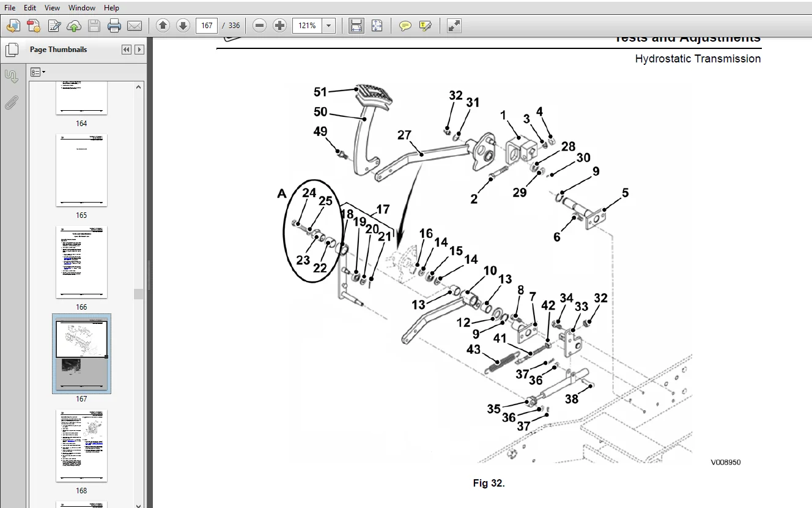
Task: Go to next page arrow
Action: pos(183,26)
